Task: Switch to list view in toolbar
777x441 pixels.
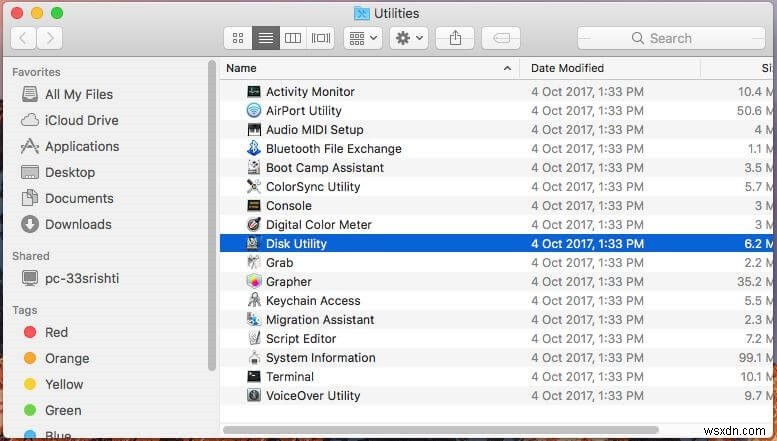Action: (266, 38)
